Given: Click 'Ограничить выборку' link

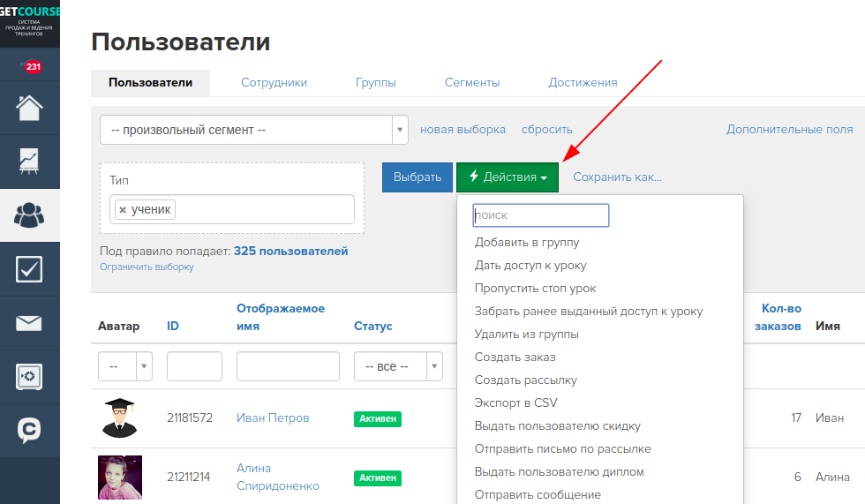Looking at the screenshot, I should click(x=147, y=267).
